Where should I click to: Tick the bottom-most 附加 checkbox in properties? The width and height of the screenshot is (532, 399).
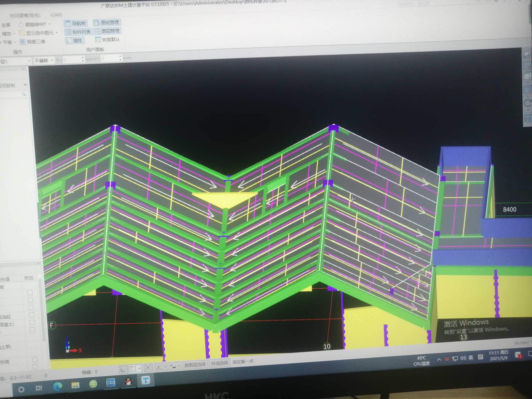[35, 367]
